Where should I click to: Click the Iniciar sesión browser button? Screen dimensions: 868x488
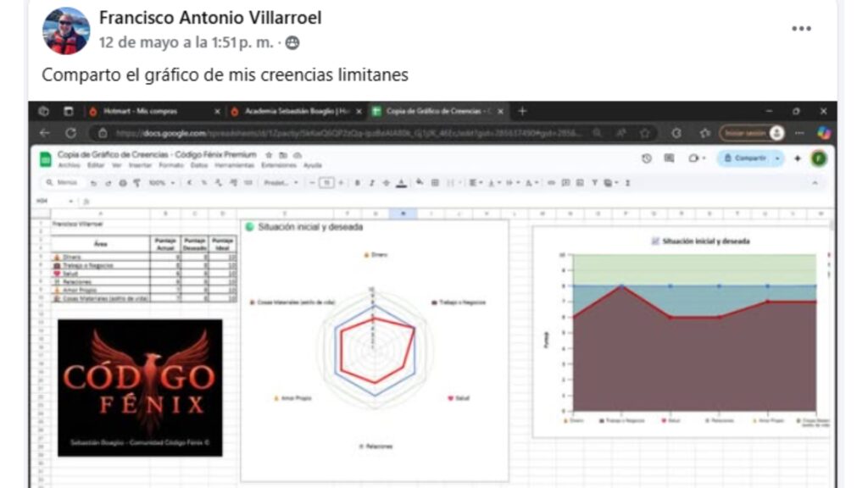pos(752,133)
